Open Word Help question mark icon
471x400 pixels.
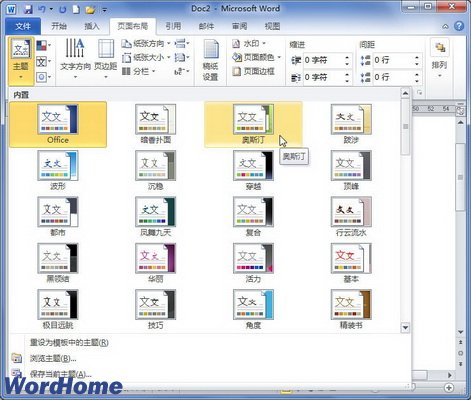[459, 26]
